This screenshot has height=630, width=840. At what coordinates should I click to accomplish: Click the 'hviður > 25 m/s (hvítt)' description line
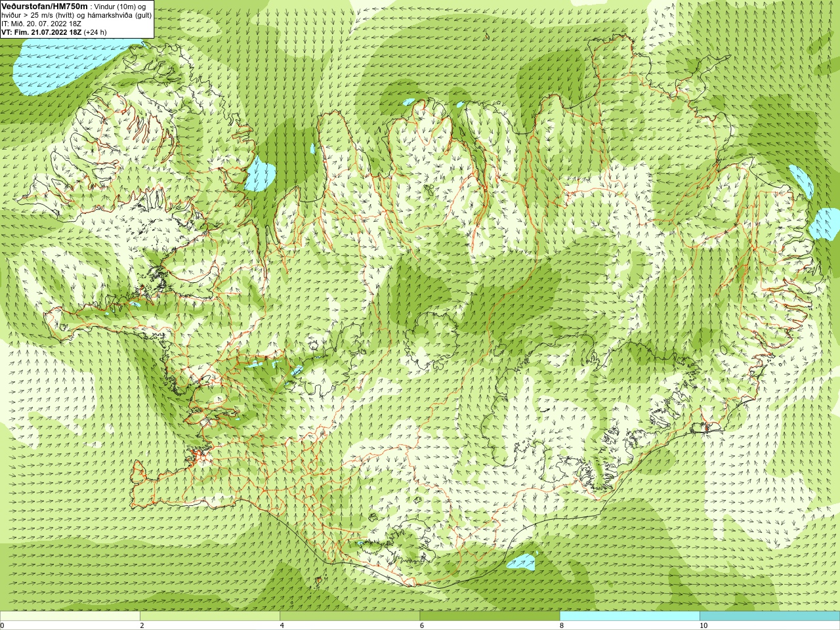click(x=77, y=15)
